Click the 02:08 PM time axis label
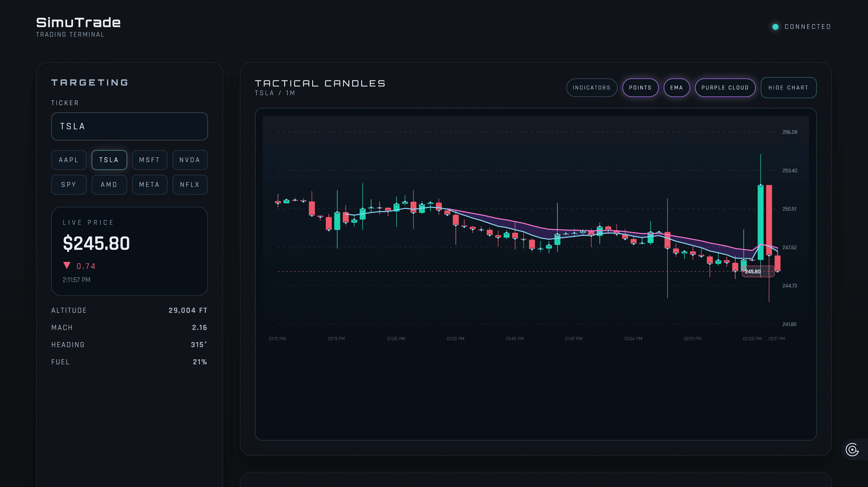The image size is (868, 487). coord(753,339)
